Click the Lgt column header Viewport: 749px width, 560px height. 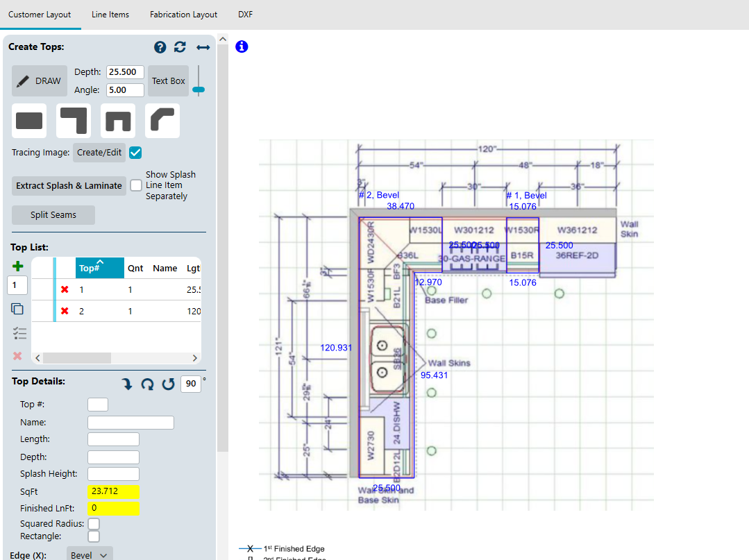coord(193,269)
